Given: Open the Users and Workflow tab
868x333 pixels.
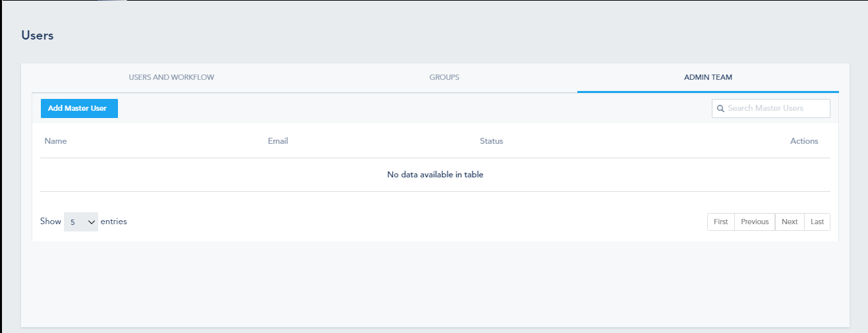Looking at the screenshot, I should coord(171,77).
